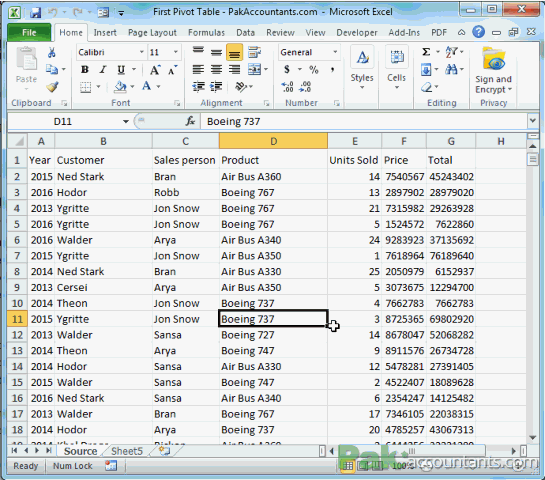
Task: Switch to Formulas tab
Action: pyautogui.click(x=206, y=33)
